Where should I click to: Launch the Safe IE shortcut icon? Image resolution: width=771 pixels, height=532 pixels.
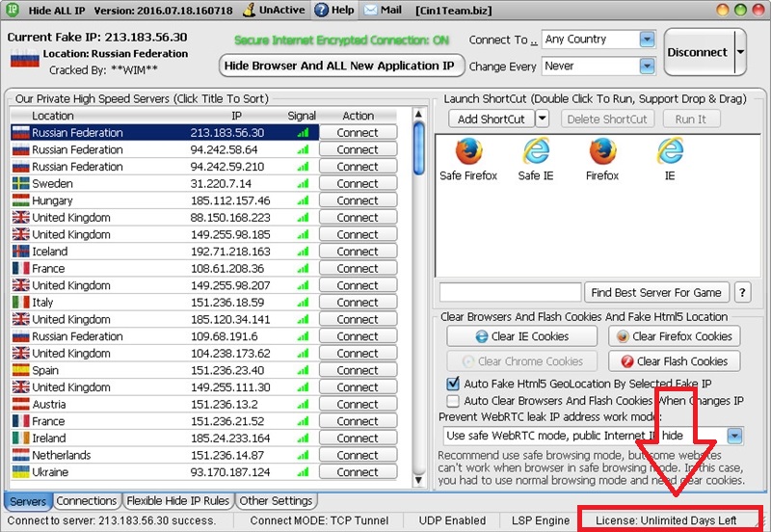[x=536, y=151]
